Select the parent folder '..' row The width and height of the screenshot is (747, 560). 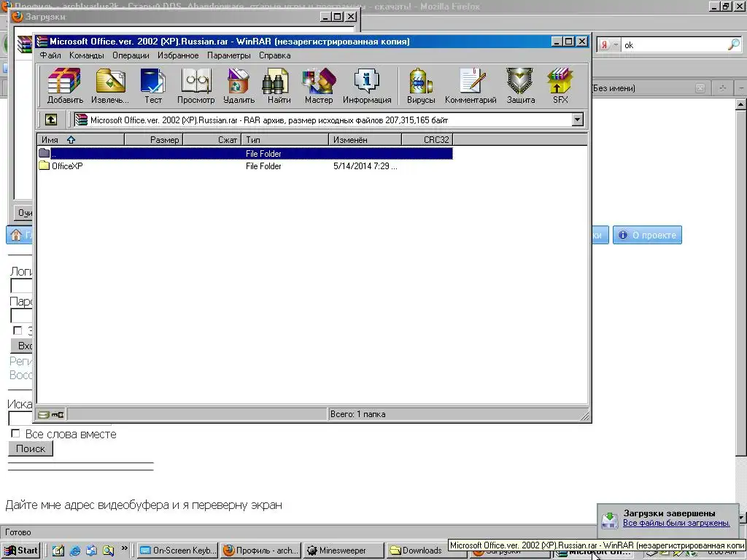(245, 153)
